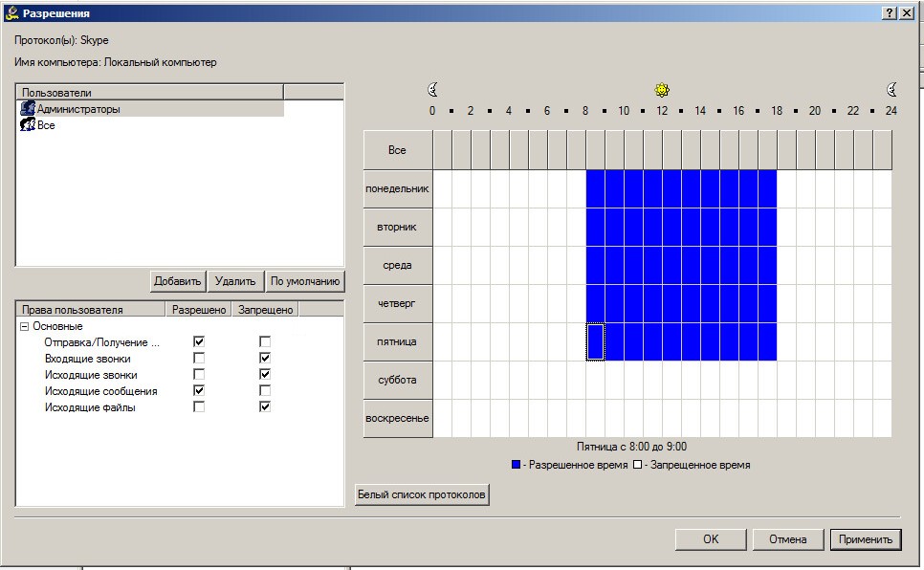Screen dimensions: 924x570
Task: Collapse the Основные tree node
Action: point(25,326)
